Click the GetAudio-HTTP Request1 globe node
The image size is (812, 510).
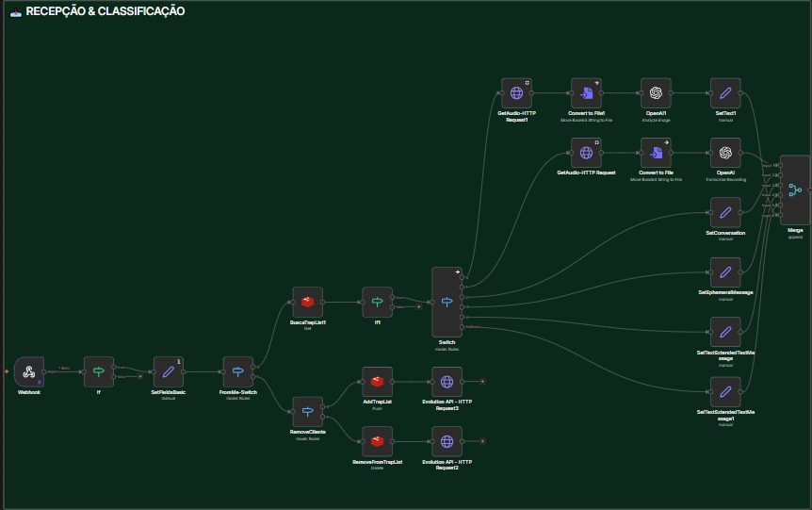516,92
